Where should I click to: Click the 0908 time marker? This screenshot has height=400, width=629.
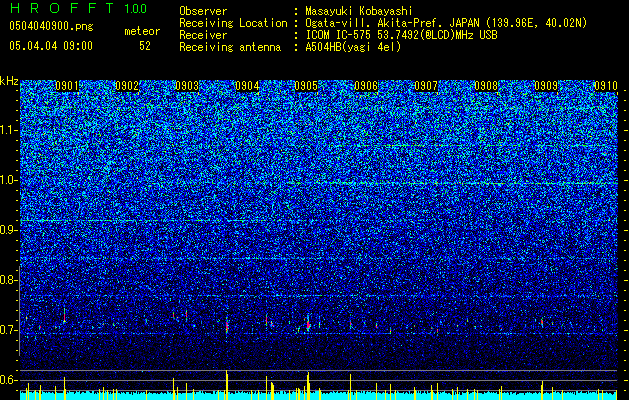(486, 86)
